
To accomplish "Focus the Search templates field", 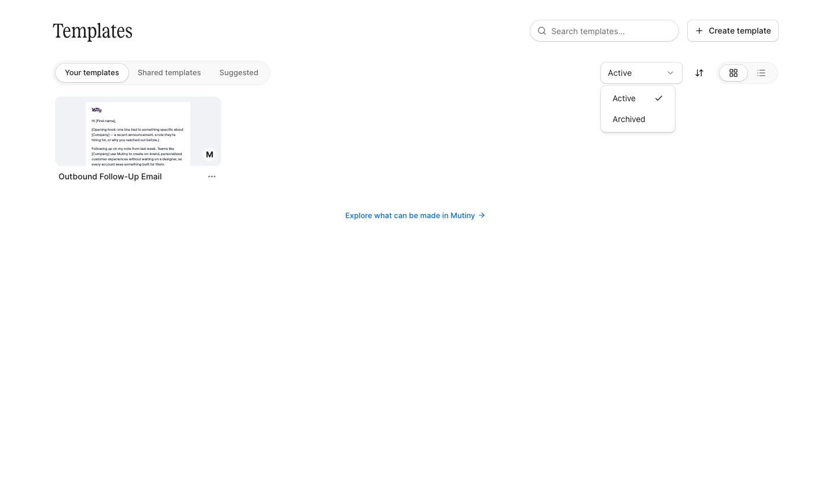I will click(604, 31).
